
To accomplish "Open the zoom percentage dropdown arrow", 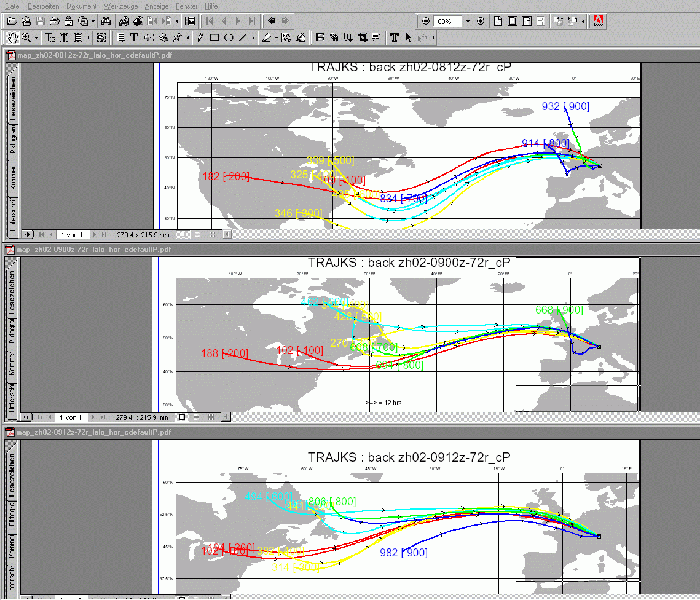I will coord(468,21).
